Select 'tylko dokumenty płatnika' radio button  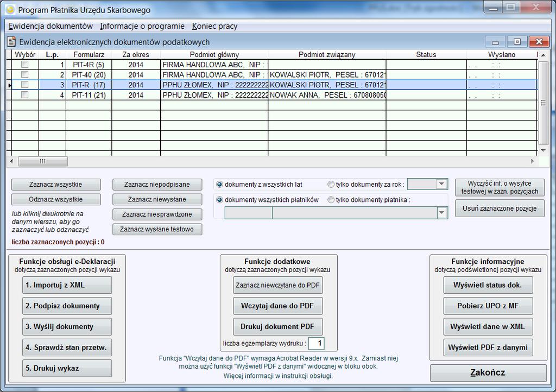[x=331, y=200]
